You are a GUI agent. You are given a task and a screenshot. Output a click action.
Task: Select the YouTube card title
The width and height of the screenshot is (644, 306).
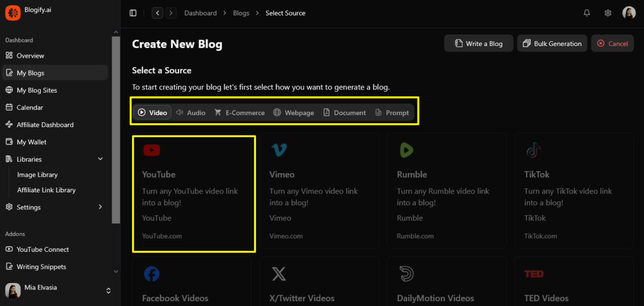[159, 174]
